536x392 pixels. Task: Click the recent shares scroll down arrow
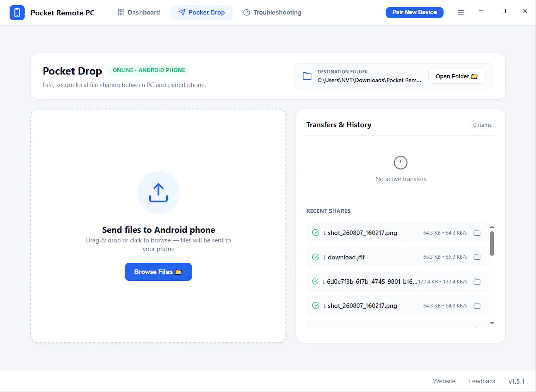tap(492, 323)
